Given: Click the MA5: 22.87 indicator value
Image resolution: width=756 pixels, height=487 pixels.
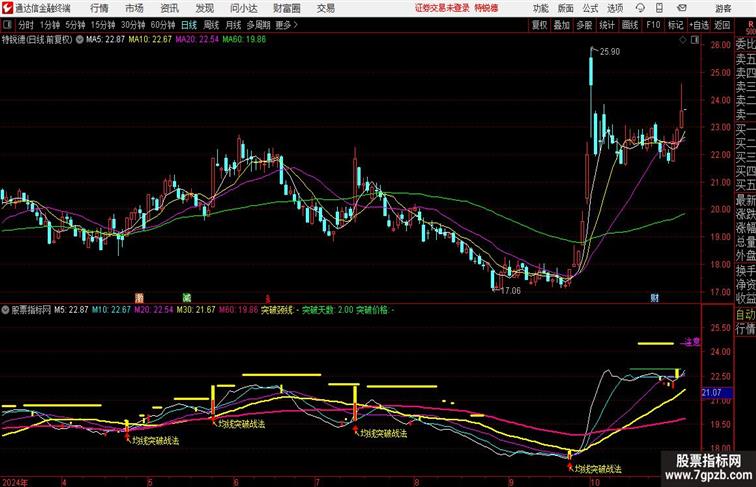Looking at the screenshot, I should pyautogui.click(x=105, y=40).
